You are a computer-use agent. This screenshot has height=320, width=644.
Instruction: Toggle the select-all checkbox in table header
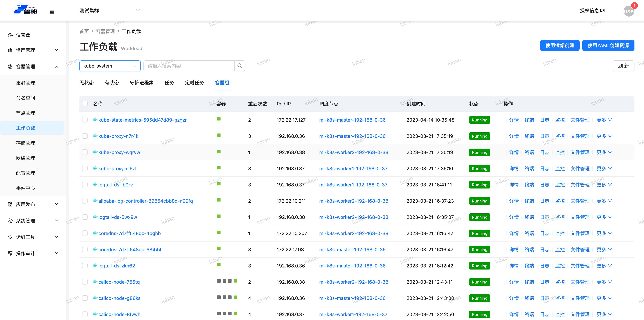point(85,104)
